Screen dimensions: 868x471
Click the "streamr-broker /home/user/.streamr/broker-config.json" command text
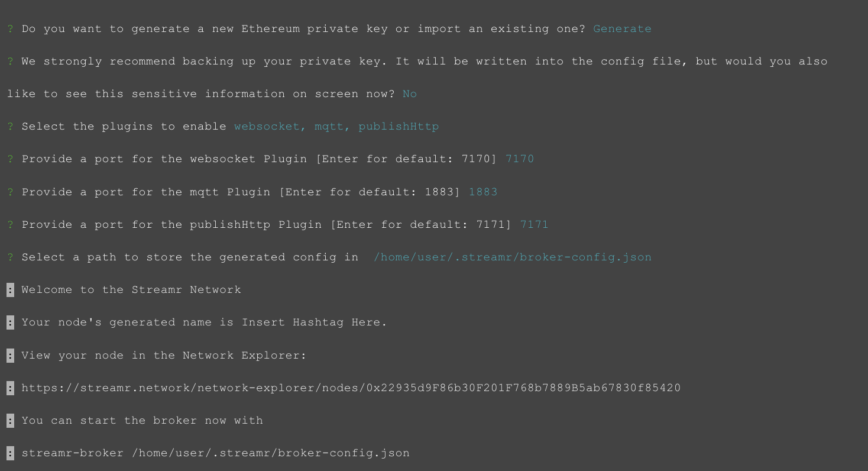(x=215, y=453)
